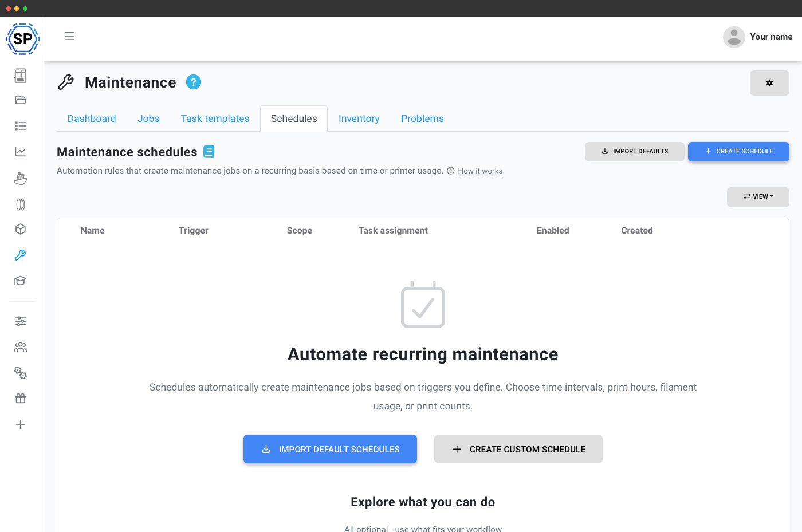
Task: Click the blue help question mark icon
Action: [x=194, y=82]
